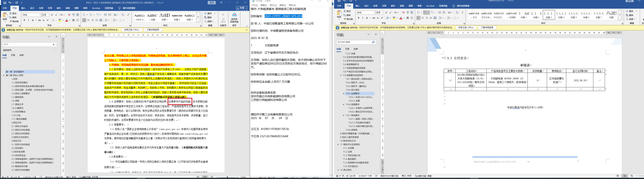Apply red font color in left Word
This screenshot has width=644, height=179.
[x=67, y=20]
